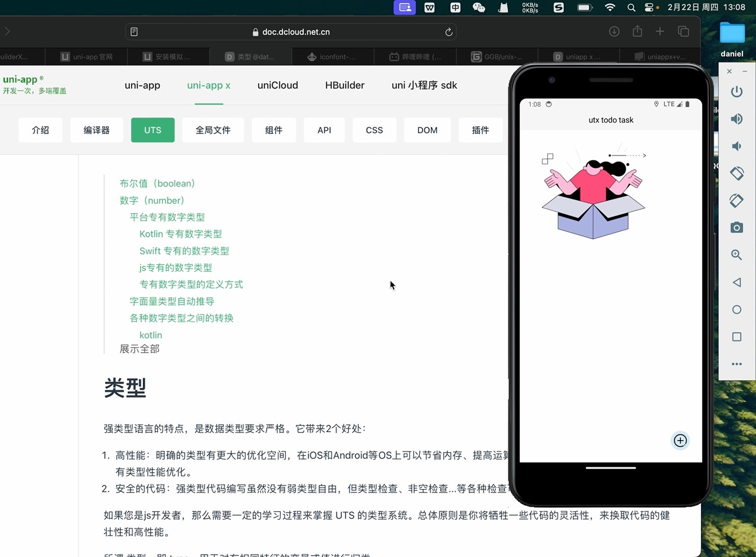Jump to 各种数字类型之间的转换 link
This screenshot has width=756, height=557.
181,318
